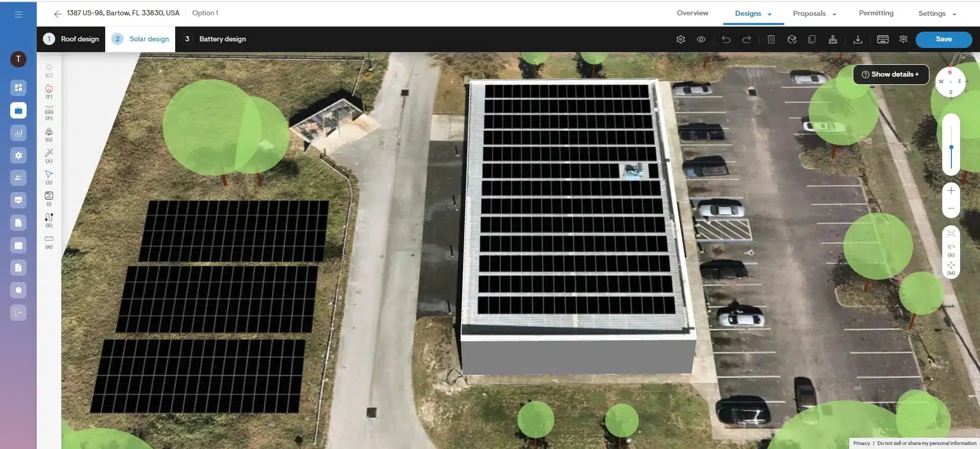Select the irradiance flame tool (F)
Viewport: 980px width, 449px height.
49,89
